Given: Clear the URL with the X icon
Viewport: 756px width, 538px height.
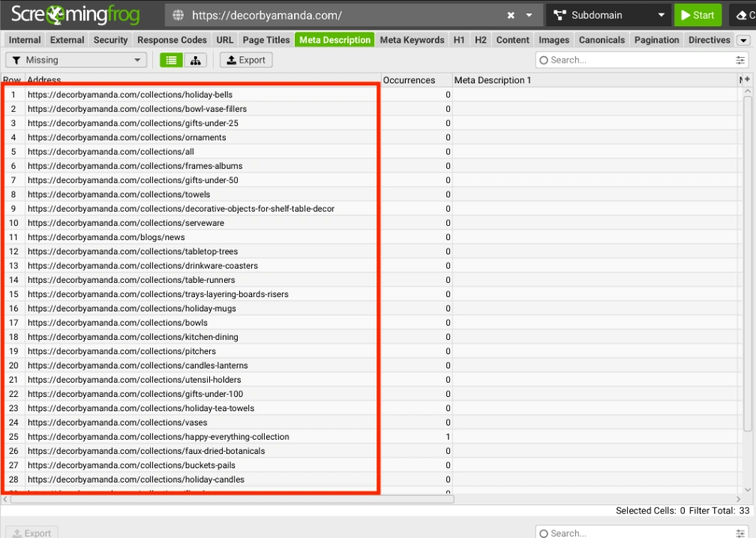Looking at the screenshot, I should pos(511,15).
